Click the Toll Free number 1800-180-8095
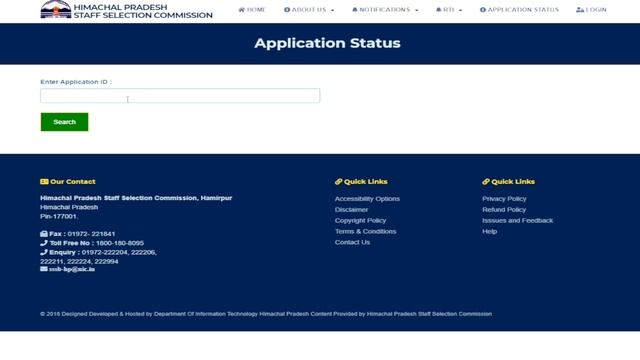The image size is (640, 360). tap(120, 243)
